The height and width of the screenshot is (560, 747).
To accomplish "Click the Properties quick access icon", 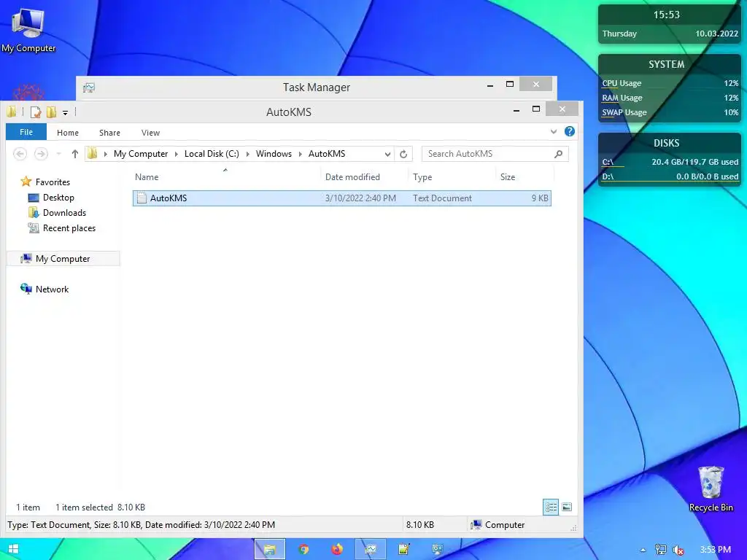I will pyautogui.click(x=35, y=112).
